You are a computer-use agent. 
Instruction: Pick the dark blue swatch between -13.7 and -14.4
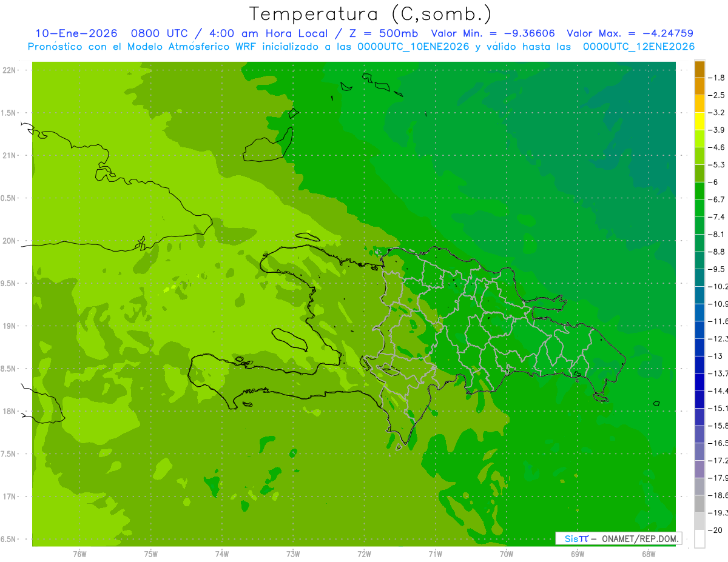point(699,382)
